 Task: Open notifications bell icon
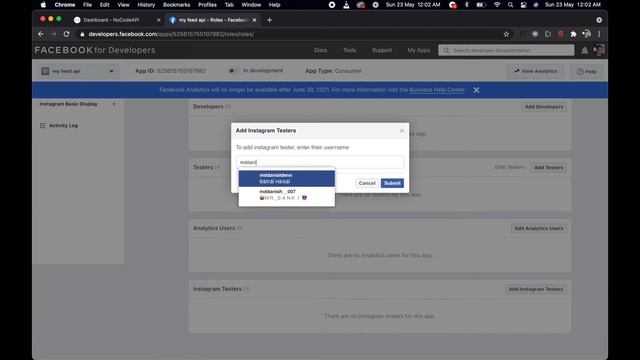[x=584, y=50]
